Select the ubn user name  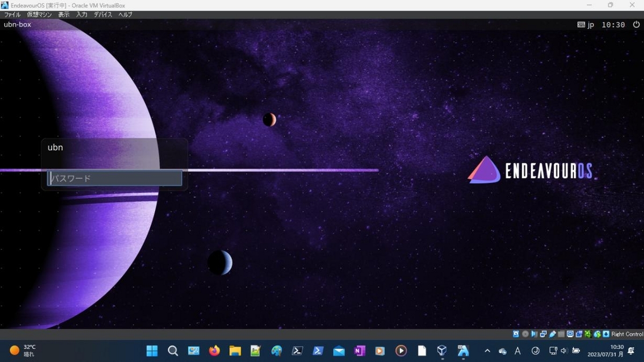55,147
